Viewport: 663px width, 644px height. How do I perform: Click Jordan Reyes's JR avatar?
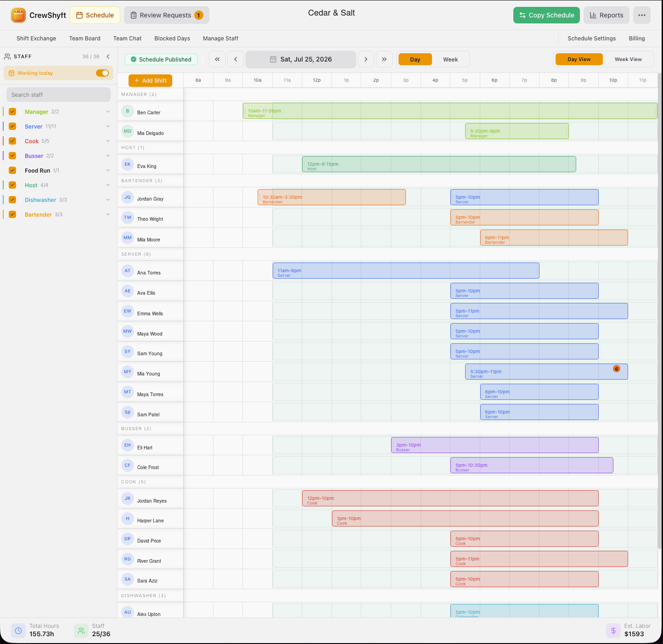tap(128, 498)
